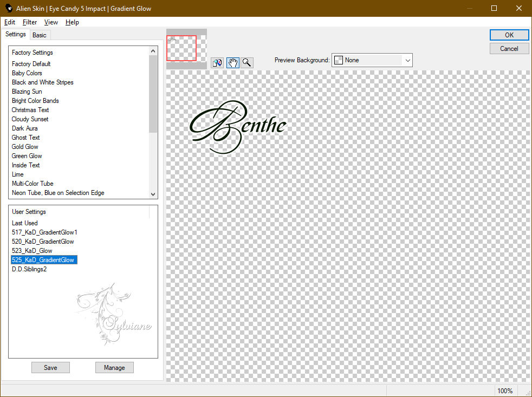Open Preview Background dropdown

tap(372, 60)
